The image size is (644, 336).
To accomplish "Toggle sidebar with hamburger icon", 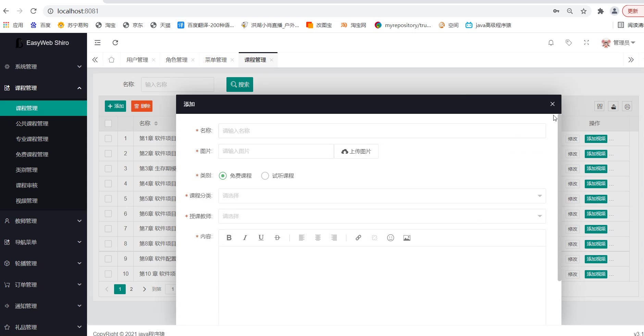I will click(x=98, y=43).
